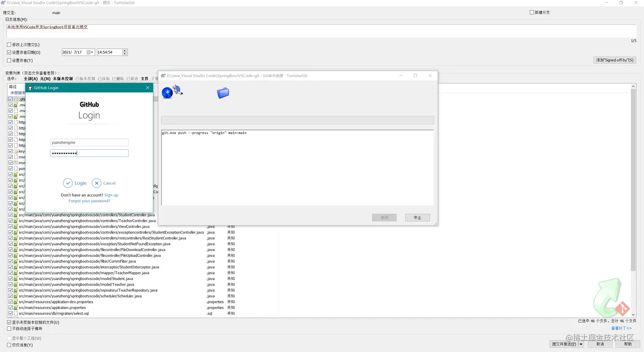644x352 pixels.
Task: Check the 修改上次提交(L) amend checkbox
Action: [9, 44]
